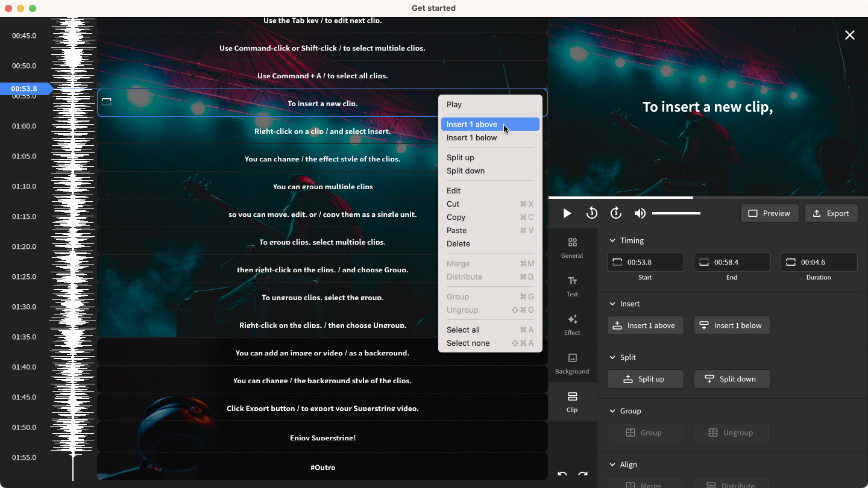This screenshot has height=488, width=868.
Task: Collapse the Split section
Action: pyautogui.click(x=613, y=357)
